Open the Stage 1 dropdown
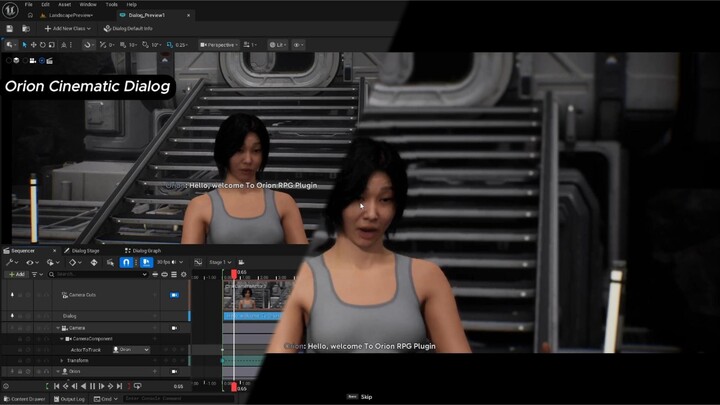720x405 pixels. coord(220,262)
